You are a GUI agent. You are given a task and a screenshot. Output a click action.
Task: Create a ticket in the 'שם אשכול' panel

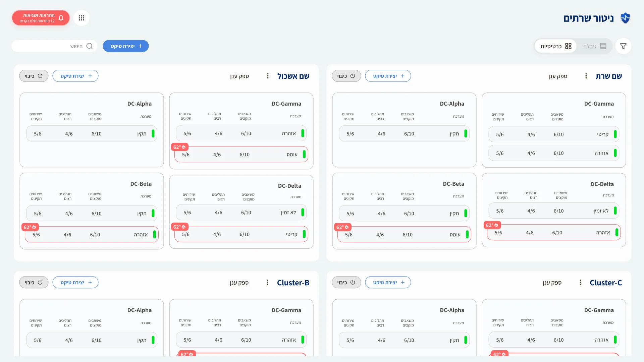click(x=75, y=76)
